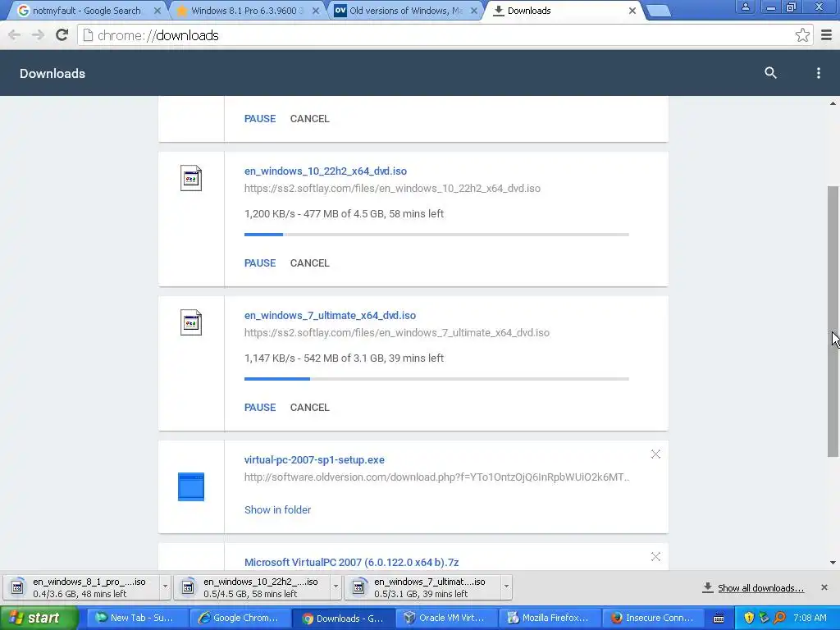This screenshot has height=630, width=840.
Task: Click the 7:08 AM system clock
Action: click(810, 619)
